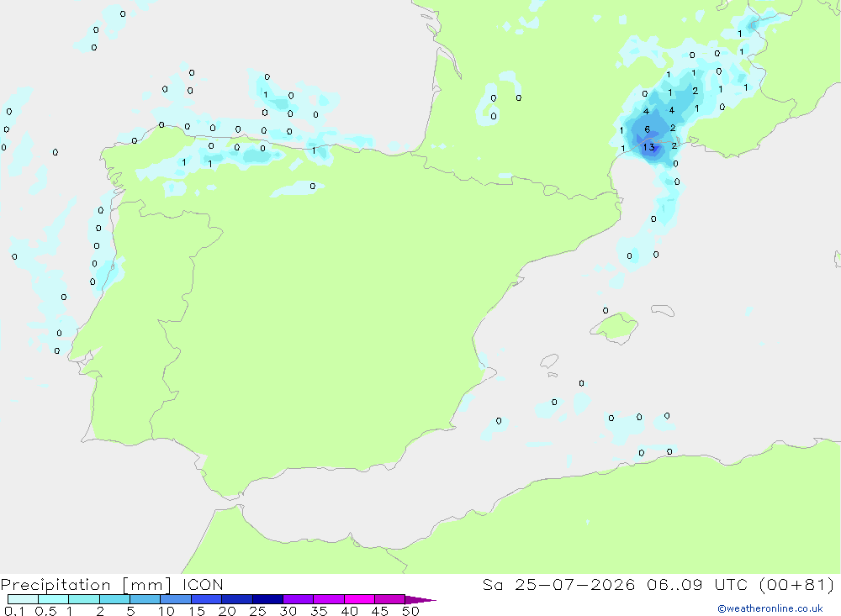The width and height of the screenshot is (841, 616).
Task: Click the 0.5–1 mm legend color swatch
Action: coord(54,599)
